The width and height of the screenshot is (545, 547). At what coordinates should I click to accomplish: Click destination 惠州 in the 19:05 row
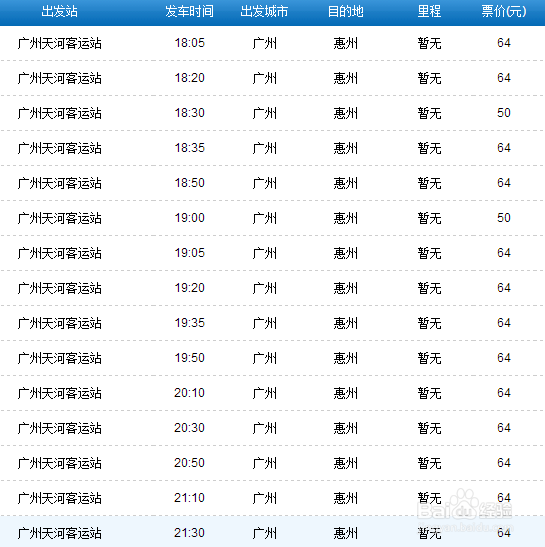click(x=345, y=253)
